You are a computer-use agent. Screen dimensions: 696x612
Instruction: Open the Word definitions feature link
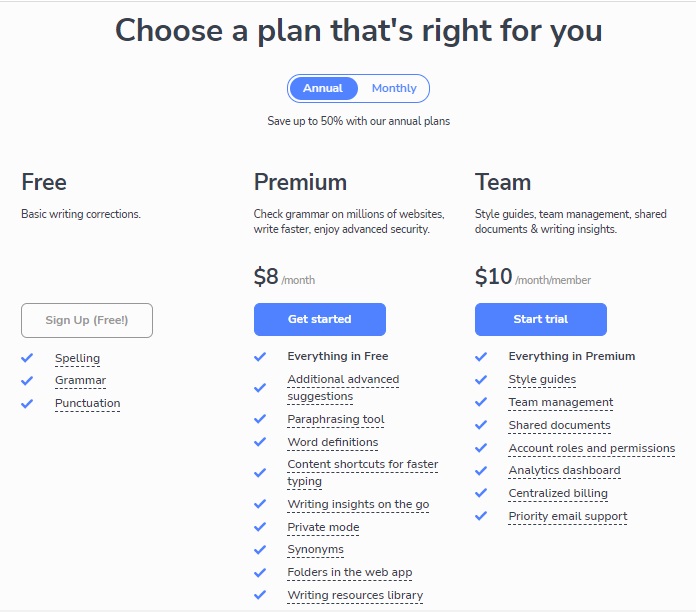tap(333, 442)
